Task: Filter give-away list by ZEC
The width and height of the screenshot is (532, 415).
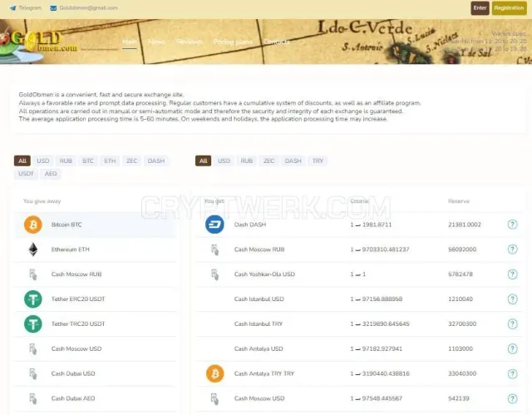Action: 131,161
